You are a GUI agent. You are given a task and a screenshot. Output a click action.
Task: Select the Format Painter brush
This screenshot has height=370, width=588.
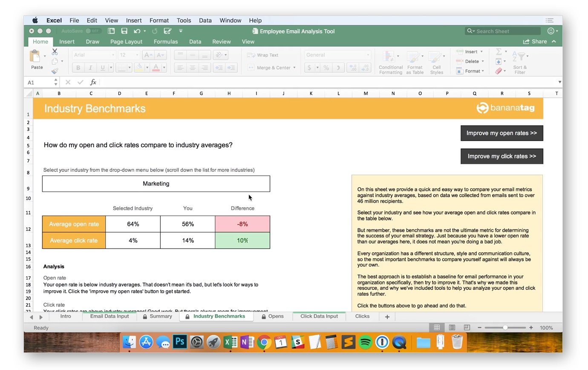pos(55,71)
